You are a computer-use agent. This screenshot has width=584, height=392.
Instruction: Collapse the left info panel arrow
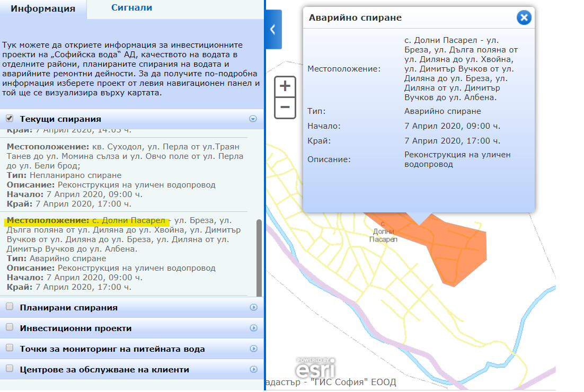click(x=273, y=30)
